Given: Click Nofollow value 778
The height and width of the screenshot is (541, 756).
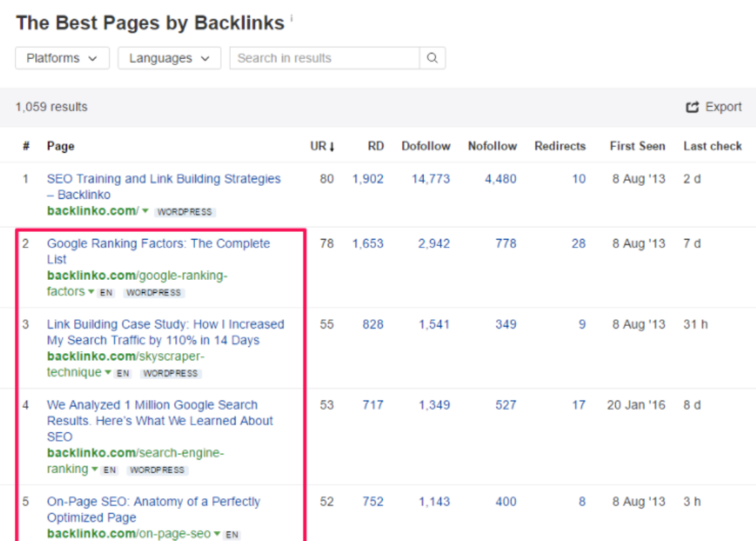Looking at the screenshot, I should [506, 243].
